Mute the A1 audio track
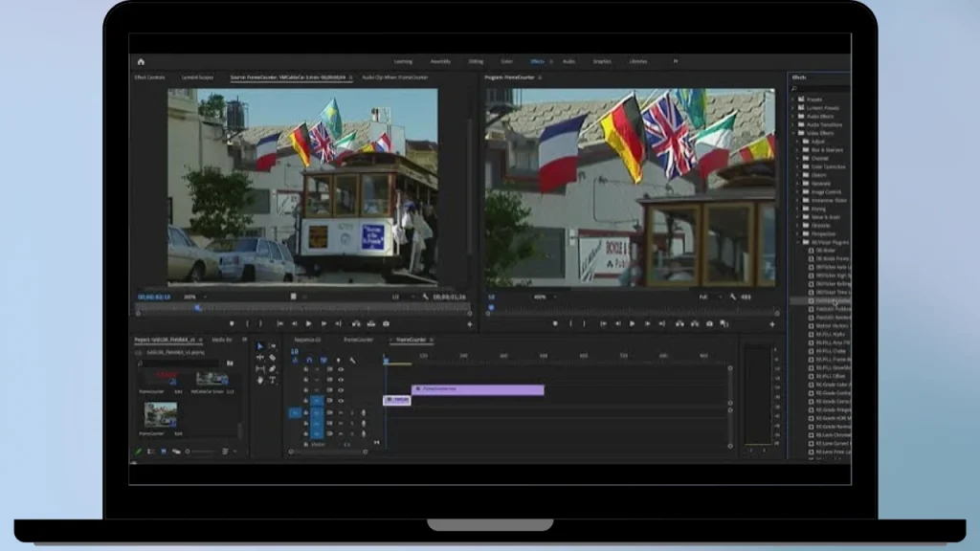Image resolution: width=980 pixels, height=551 pixels. tap(341, 413)
